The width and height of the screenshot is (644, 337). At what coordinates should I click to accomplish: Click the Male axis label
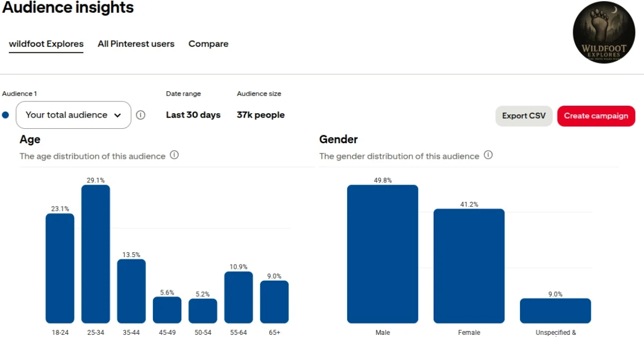click(383, 333)
